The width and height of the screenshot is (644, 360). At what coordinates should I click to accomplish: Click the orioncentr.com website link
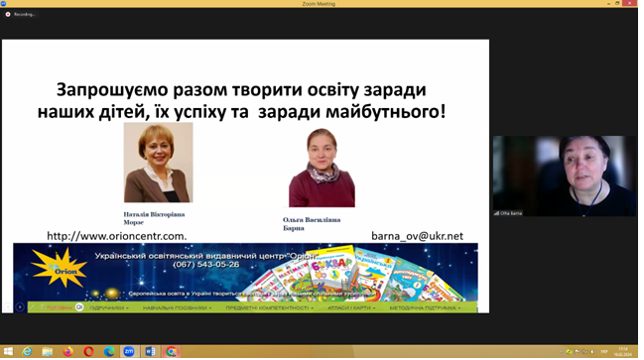[117, 236]
